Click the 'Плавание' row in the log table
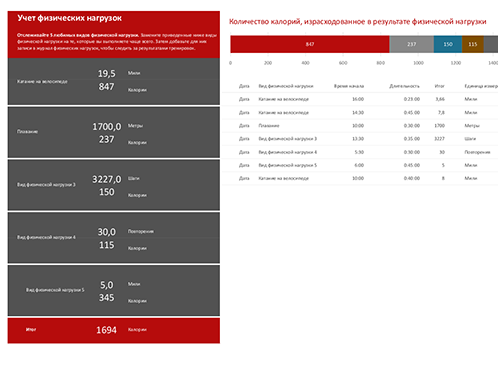Screen dimensions: 498x382 coord(360,126)
